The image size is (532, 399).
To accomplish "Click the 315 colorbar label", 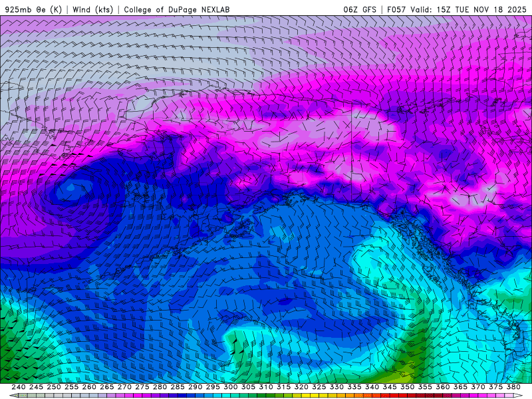I will tap(283, 387).
